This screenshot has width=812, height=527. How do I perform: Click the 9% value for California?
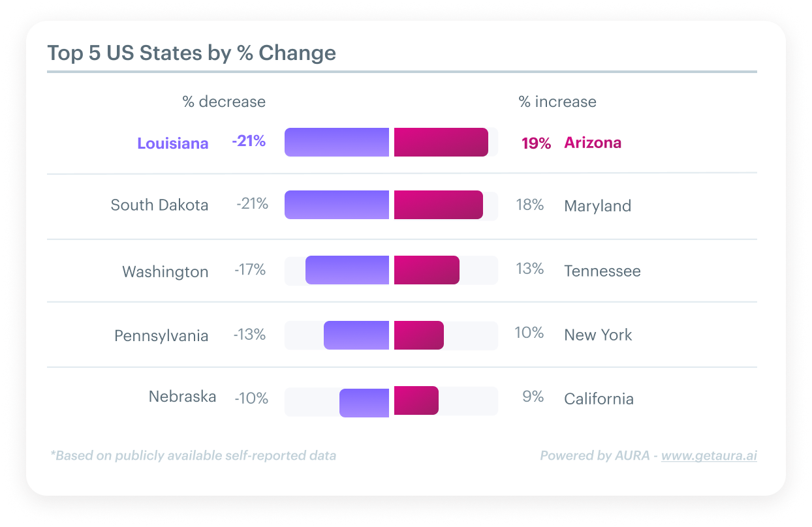[533, 397]
